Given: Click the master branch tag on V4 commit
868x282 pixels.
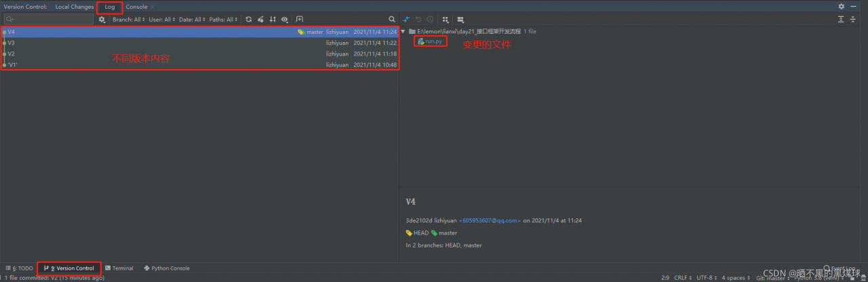Looking at the screenshot, I should point(311,32).
